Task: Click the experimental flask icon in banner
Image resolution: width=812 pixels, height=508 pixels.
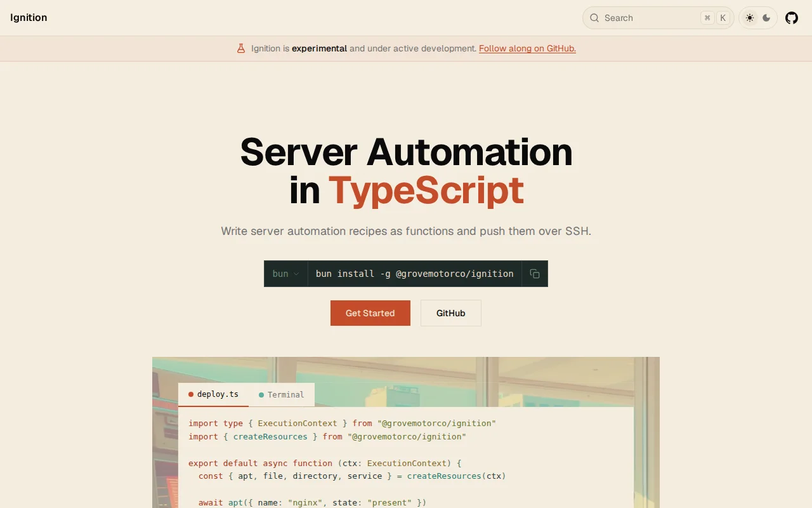Action: [x=241, y=48]
